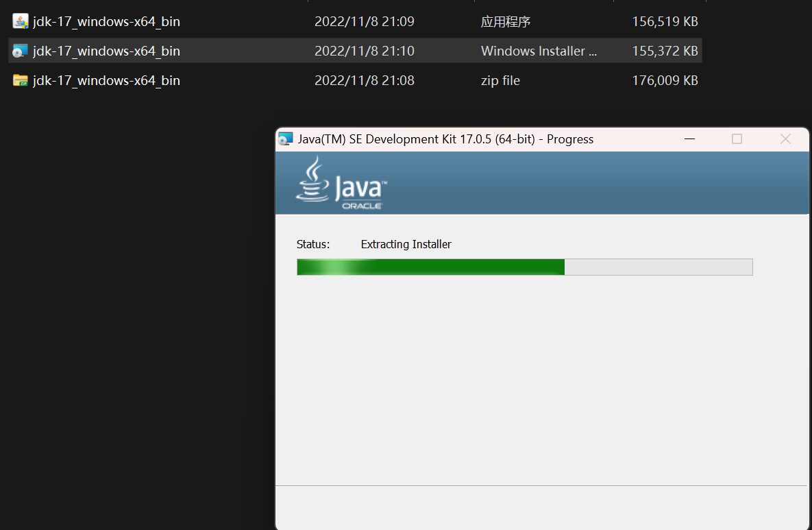Click the Java Oracle logo in banner
This screenshot has height=530, width=812.
point(341,183)
